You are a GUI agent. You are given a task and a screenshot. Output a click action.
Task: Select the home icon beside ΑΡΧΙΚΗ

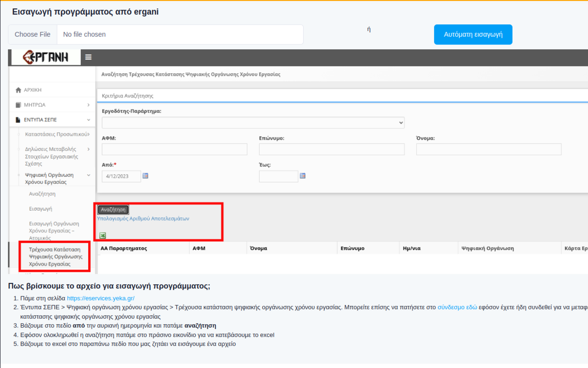(x=18, y=90)
